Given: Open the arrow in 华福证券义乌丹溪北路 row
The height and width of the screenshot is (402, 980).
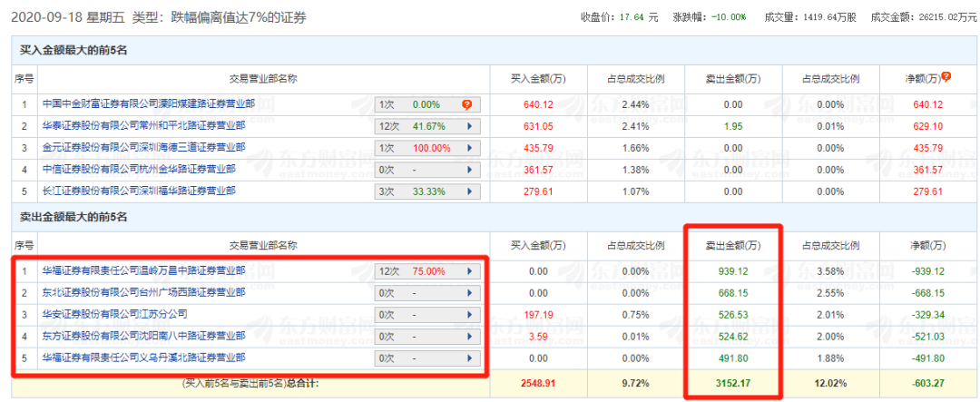Looking at the screenshot, I should tap(469, 358).
